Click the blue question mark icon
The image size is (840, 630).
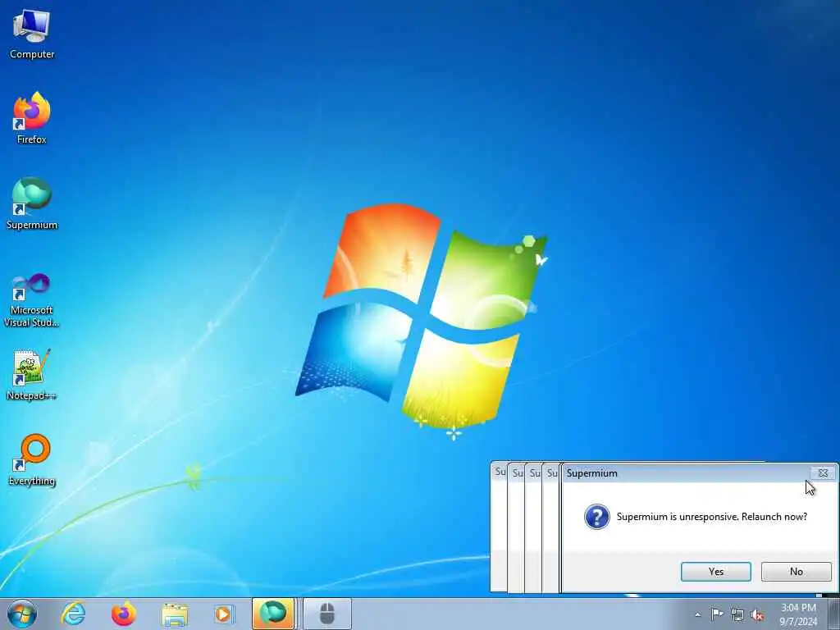pyautogui.click(x=597, y=517)
